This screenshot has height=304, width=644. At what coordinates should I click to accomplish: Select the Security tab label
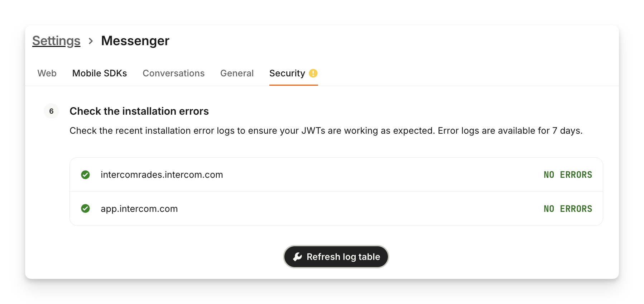coord(287,73)
